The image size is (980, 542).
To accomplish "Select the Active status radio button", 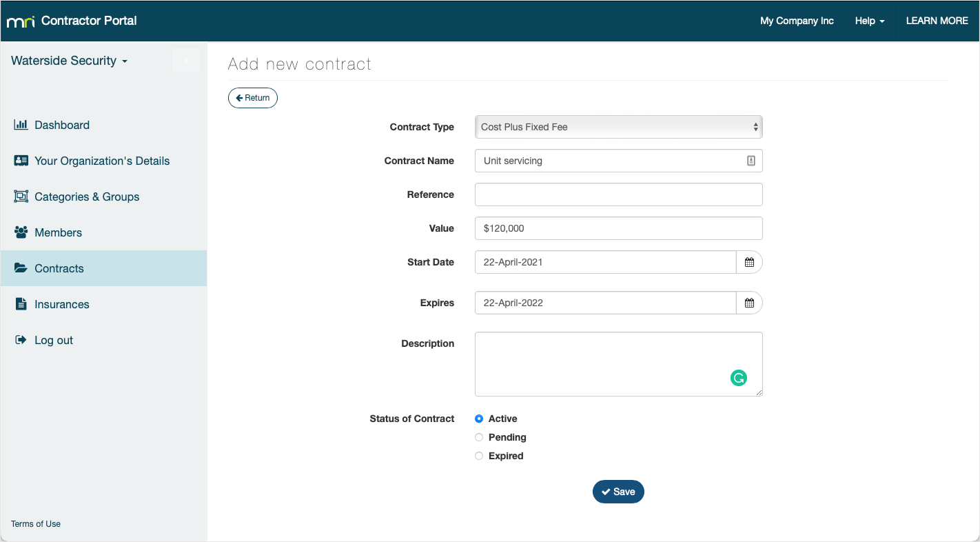I will pyautogui.click(x=479, y=418).
